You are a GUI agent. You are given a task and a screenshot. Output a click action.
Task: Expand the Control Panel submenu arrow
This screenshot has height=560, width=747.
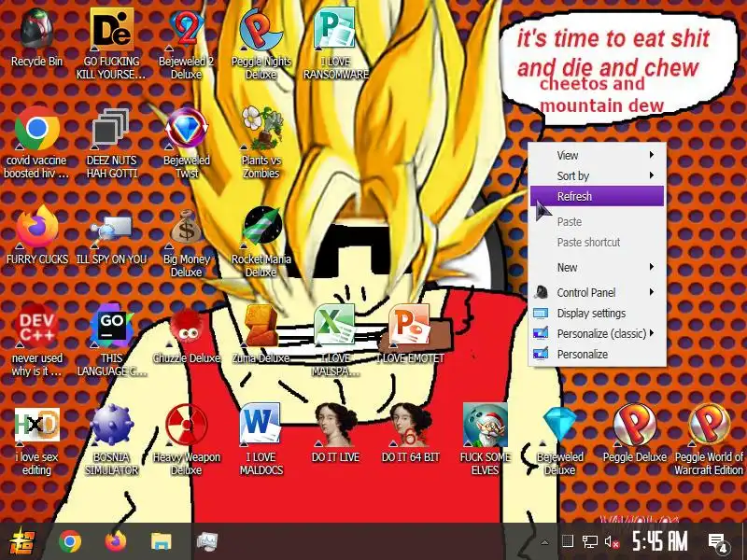point(652,292)
